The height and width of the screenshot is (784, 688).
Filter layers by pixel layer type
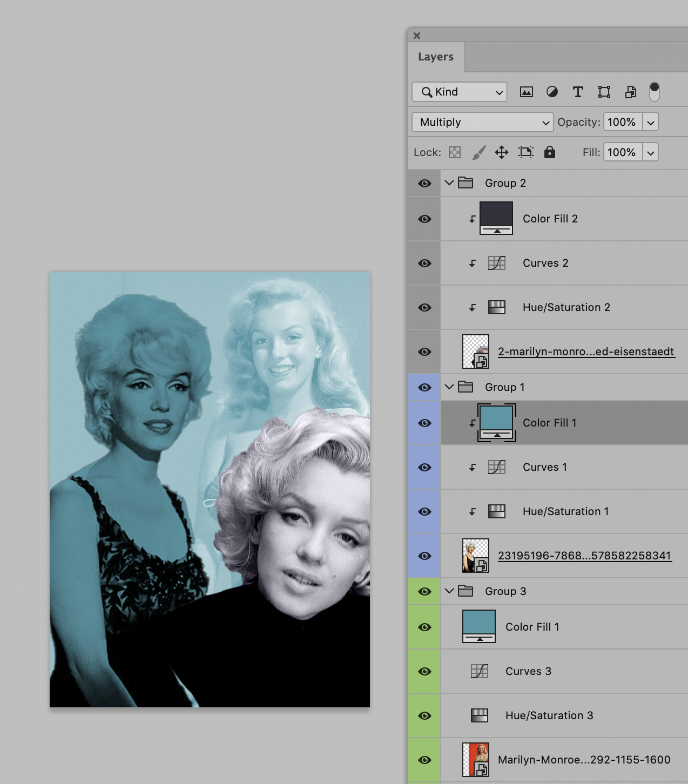[527, 92]
